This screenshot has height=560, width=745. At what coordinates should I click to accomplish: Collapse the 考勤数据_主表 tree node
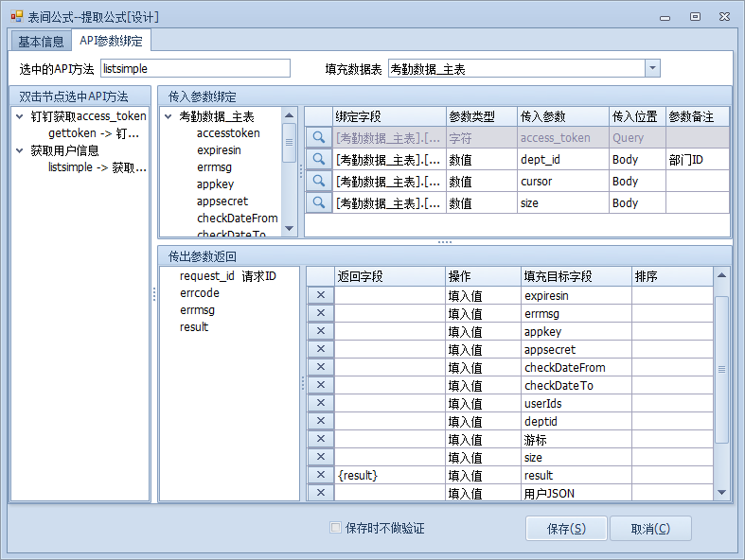169,117
